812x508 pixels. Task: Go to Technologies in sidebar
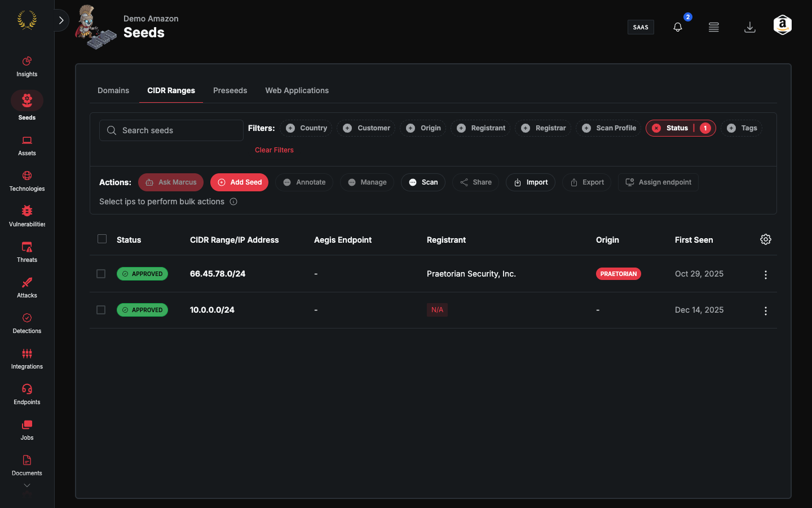27,181
